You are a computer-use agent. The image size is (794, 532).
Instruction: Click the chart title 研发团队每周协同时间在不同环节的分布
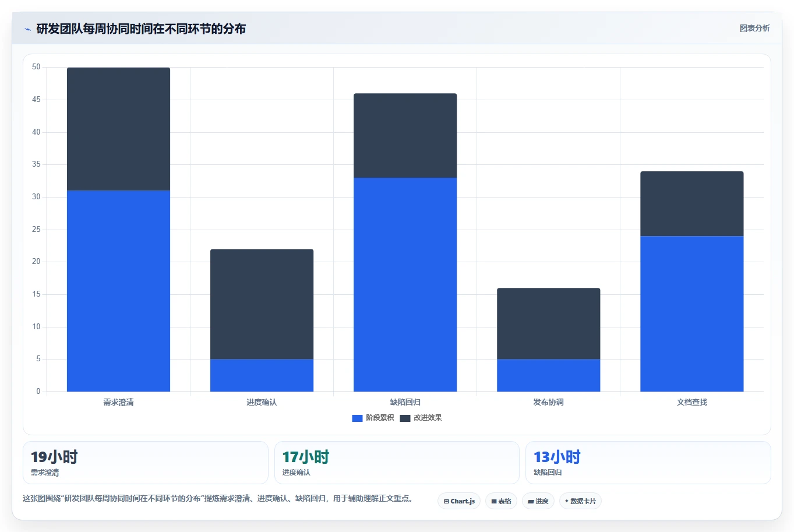(141, 29)
